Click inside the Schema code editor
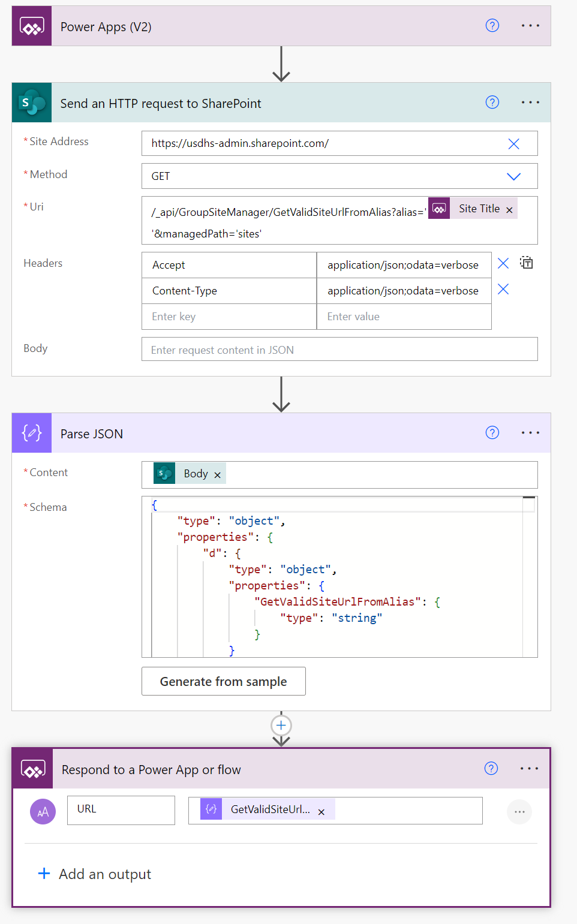The image size is (577, 924). click(x=339, y=577)
